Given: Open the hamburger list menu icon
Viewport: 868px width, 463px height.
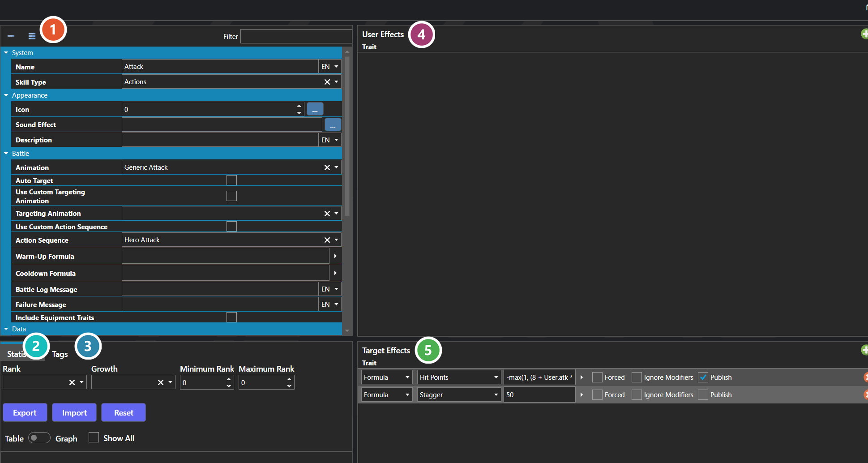Looking at the screenshot, I should pyautogui.click(x=32, y=36).
